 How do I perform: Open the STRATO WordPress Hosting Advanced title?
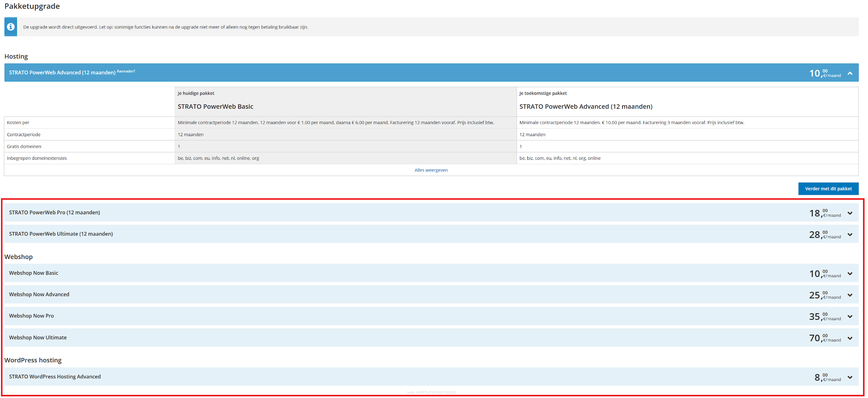(x=55, y=377)
